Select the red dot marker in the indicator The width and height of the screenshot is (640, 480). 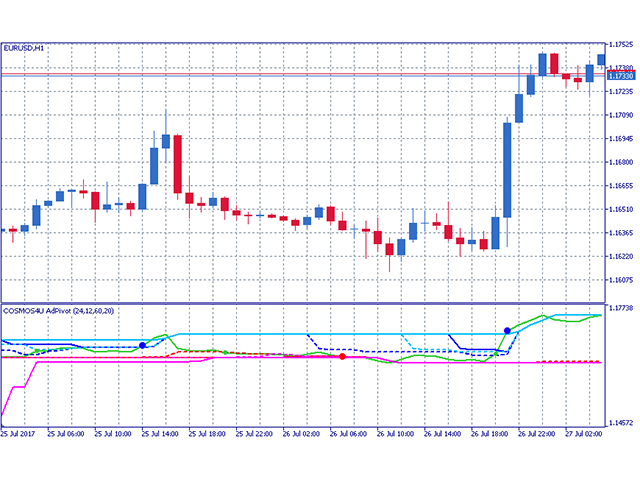(x=343, y=357)
